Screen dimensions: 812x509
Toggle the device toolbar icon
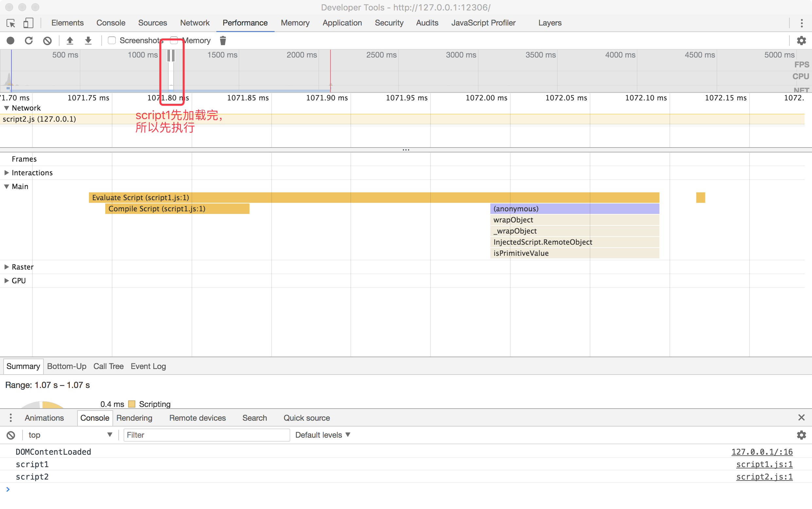click(x=28, y=23)
